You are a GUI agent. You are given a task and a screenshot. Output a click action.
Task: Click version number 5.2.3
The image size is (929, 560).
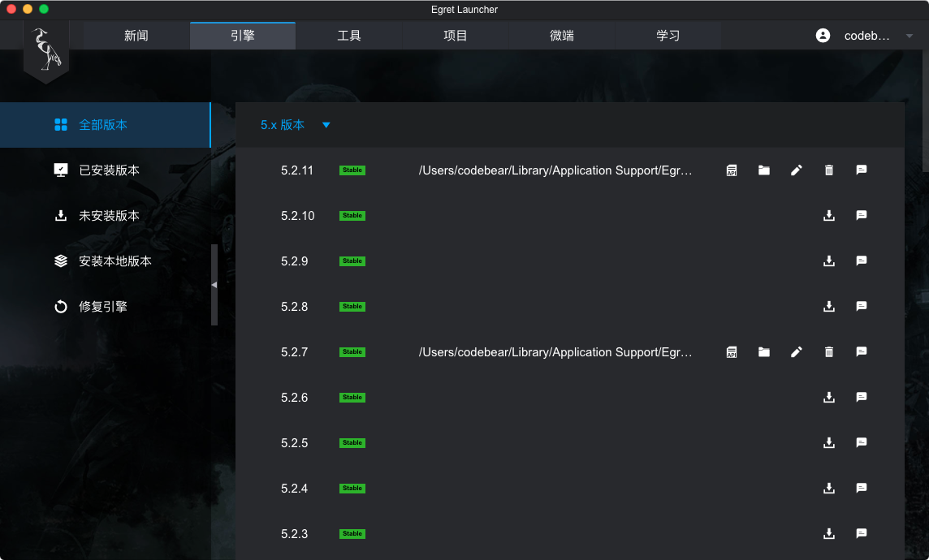(x=295, y=534)
